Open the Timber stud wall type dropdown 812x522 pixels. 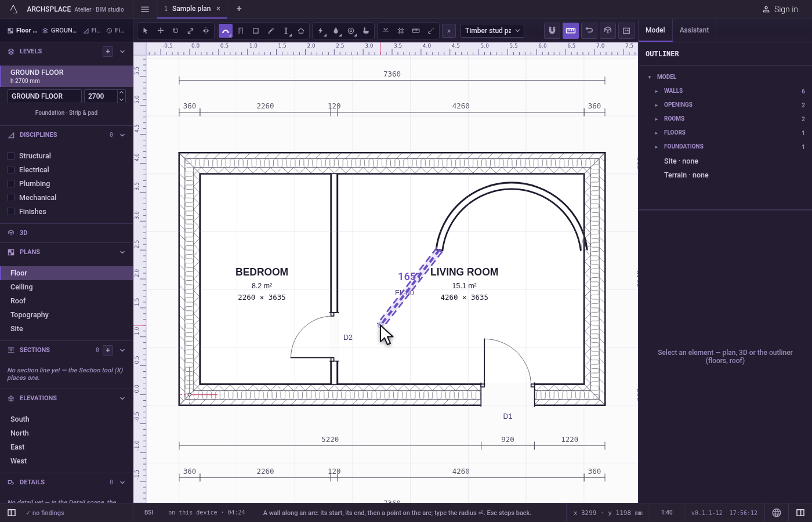pos(492,31)
